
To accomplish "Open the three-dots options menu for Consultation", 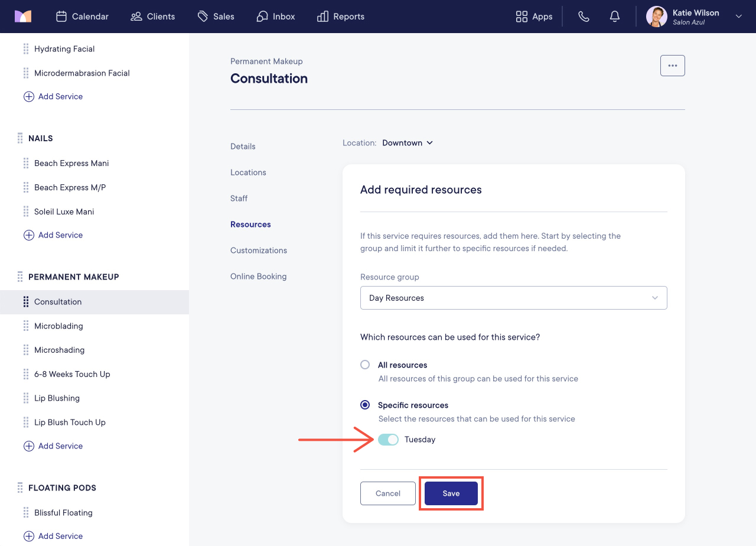I will [672, 66].
